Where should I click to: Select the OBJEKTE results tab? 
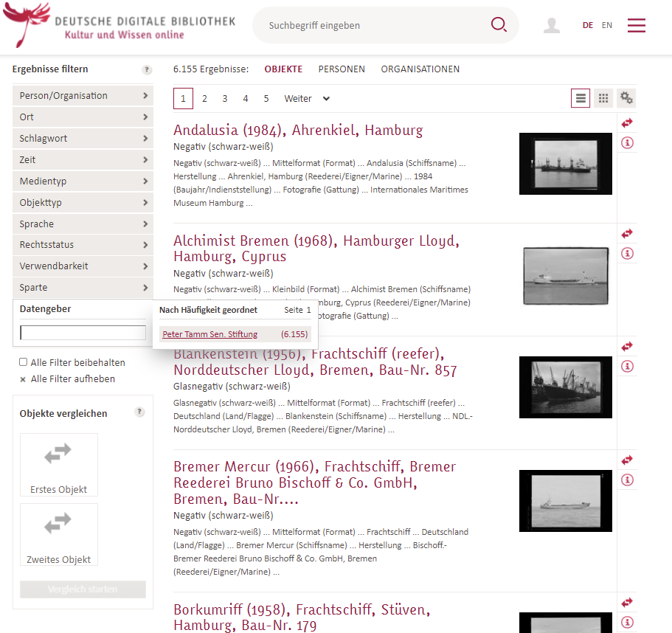pyautogui.click(x=283, y=69)
